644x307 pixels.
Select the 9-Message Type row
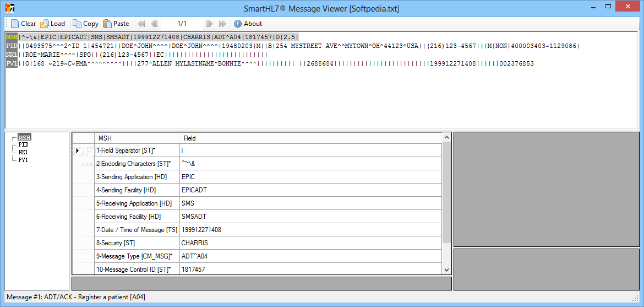257,256
